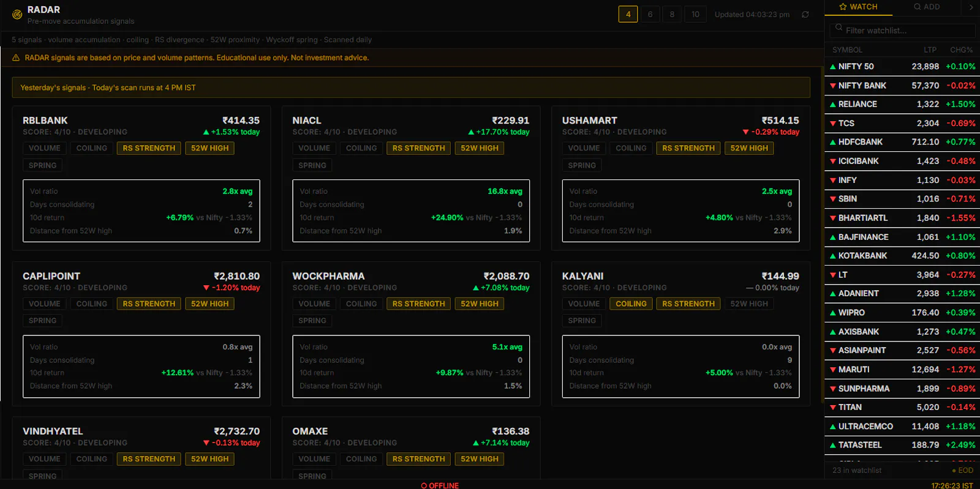Click the SYMBOL column header
Screen dimensions: 980x489
pyautogui.click(x=847, y=50)
